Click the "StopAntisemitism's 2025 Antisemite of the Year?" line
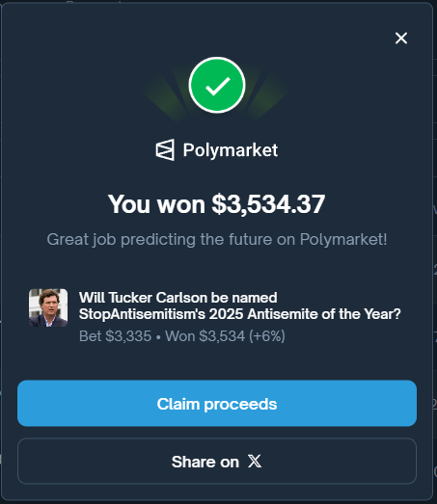Screen dimensions: 437x504 (x=240, y=314)
